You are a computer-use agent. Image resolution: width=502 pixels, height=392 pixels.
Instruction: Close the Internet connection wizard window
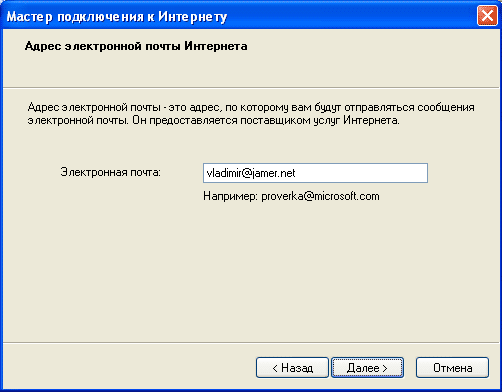[x=487, y=16]
